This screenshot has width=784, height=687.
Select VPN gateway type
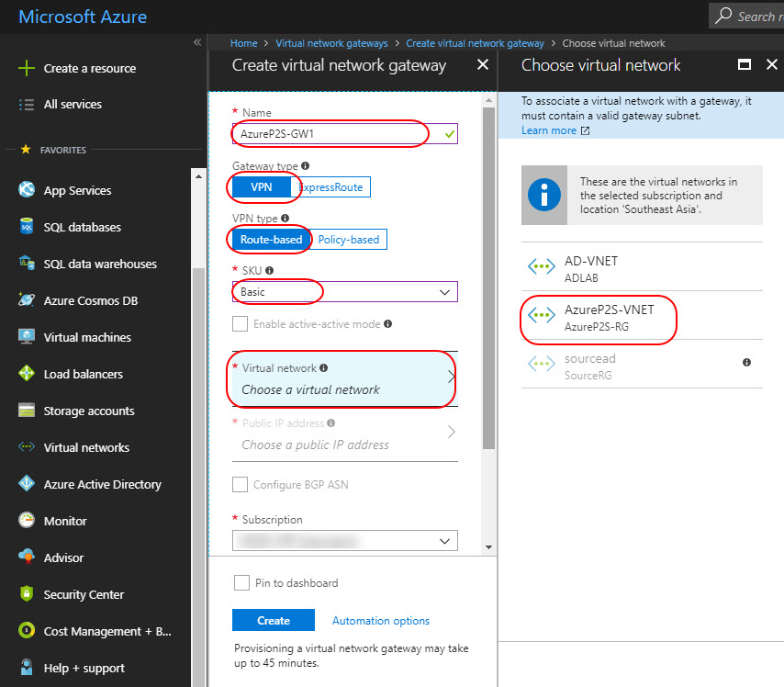[x=262, y=187]
